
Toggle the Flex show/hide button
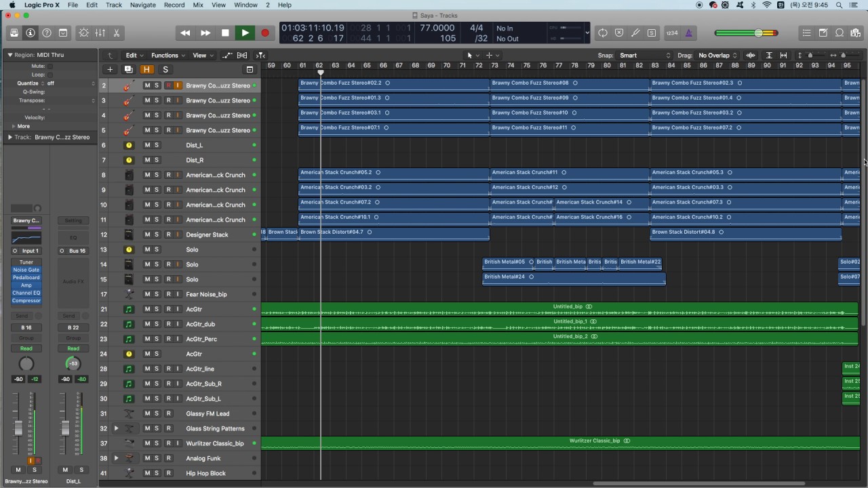pos(242,56)
